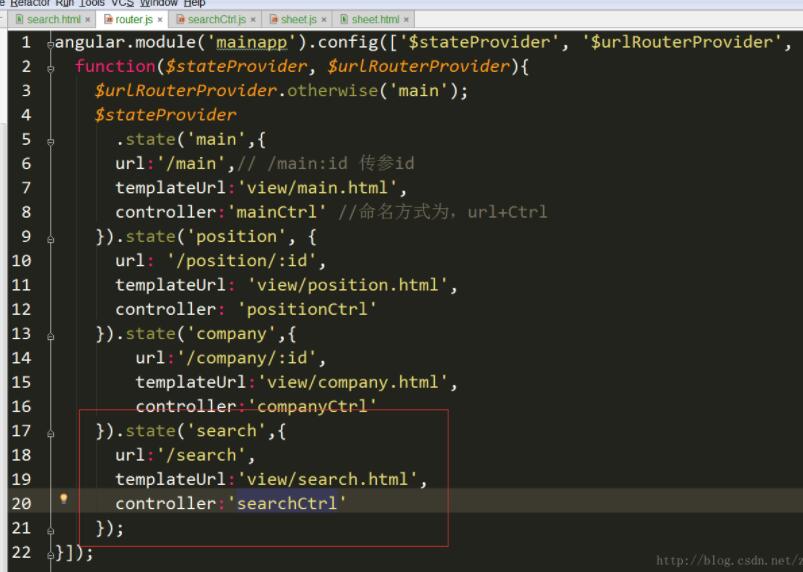803x572 pixels.
Task: Collapse the 'search' state fold on line 17
Action: tap(50, 434)
